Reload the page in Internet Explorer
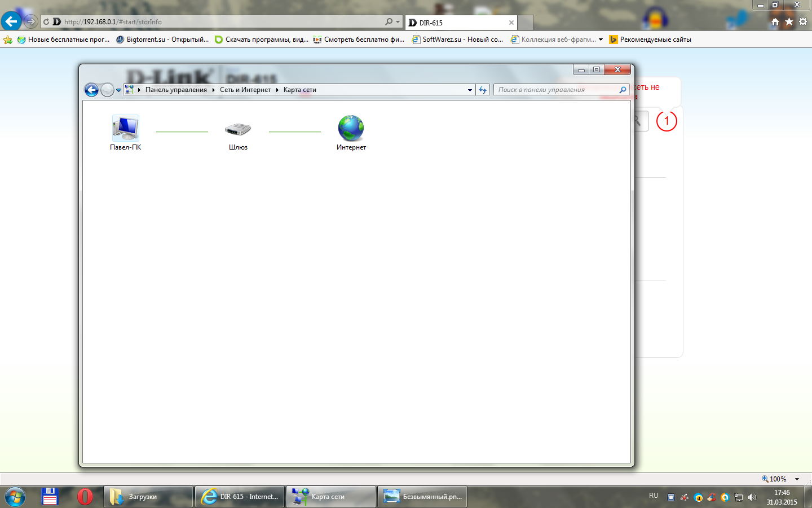This screenshot has width=812, height=508. click(x=46, y=22)
